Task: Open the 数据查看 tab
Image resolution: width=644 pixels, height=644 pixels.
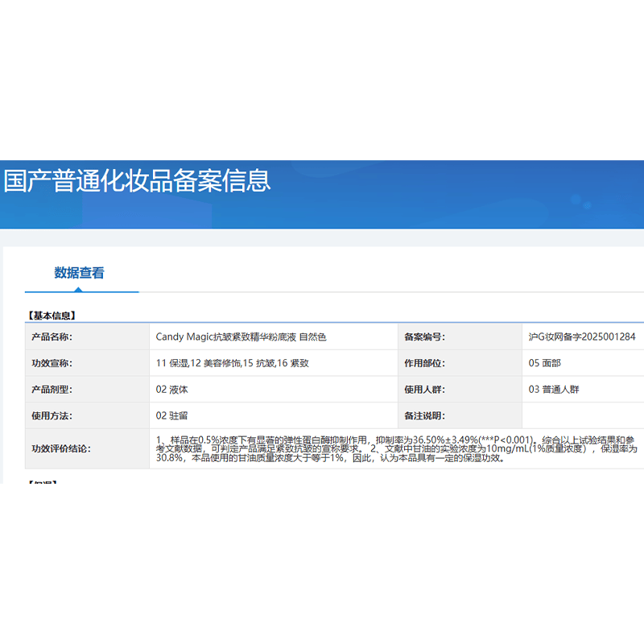Action: [79, 273]
